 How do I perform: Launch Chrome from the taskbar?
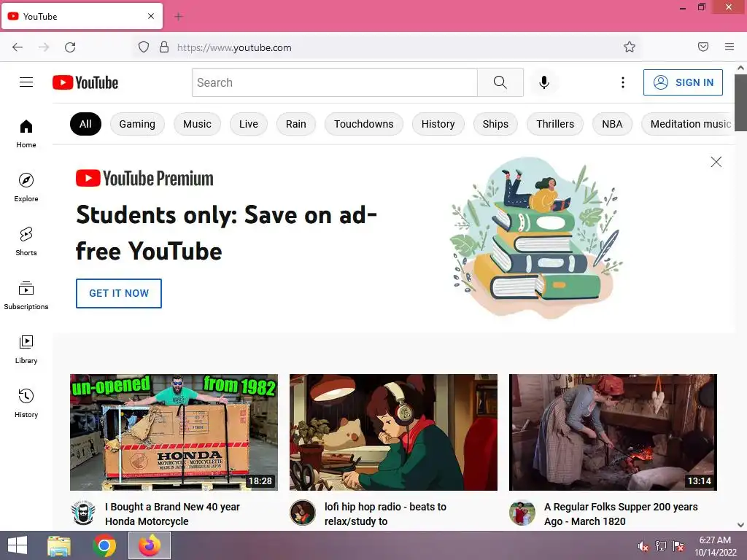pos(104,545)
